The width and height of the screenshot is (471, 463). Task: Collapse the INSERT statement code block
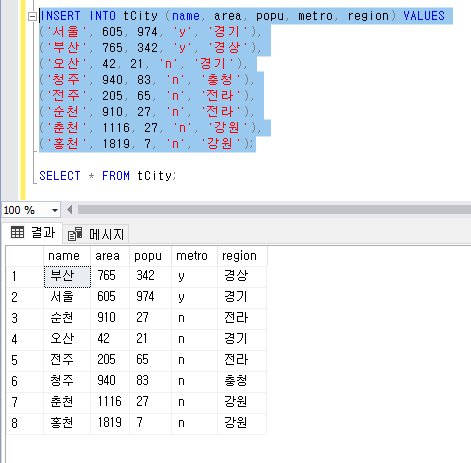click(x=32, y=16)
